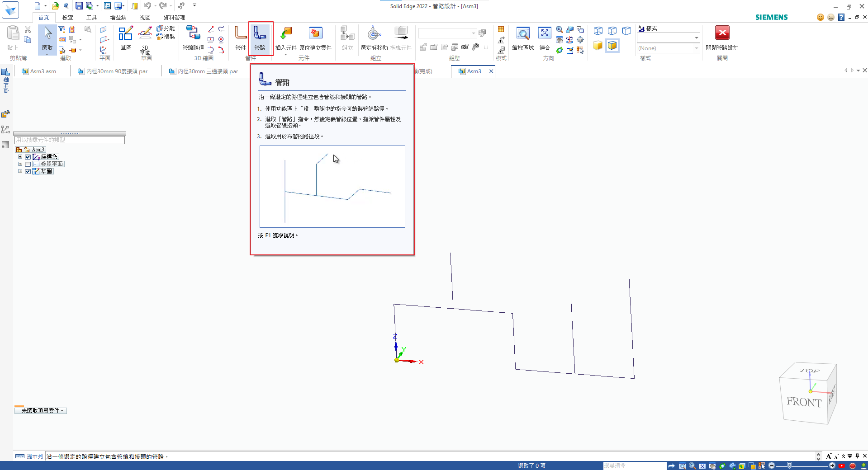Screen dimensions: 868x470
Task: Expand the 草圖 tree node
Action: (20, 171)
